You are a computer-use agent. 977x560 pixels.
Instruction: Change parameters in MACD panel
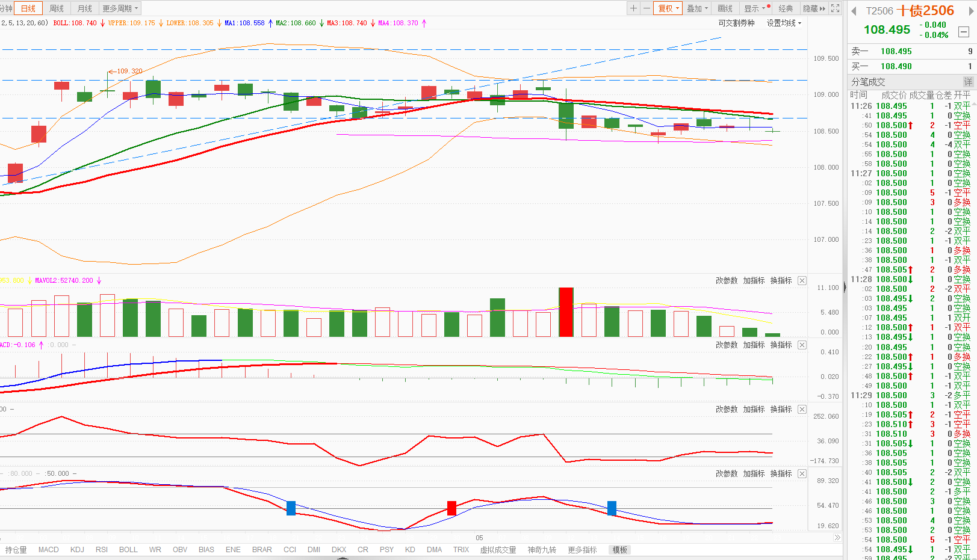click(727, 345)
